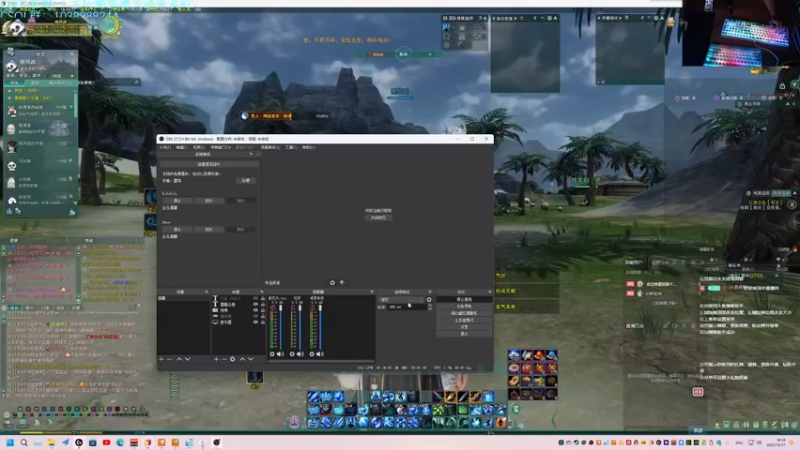800x450 pixels.
Task: Click the search icon on the taskbar
Action: (23, 442)
